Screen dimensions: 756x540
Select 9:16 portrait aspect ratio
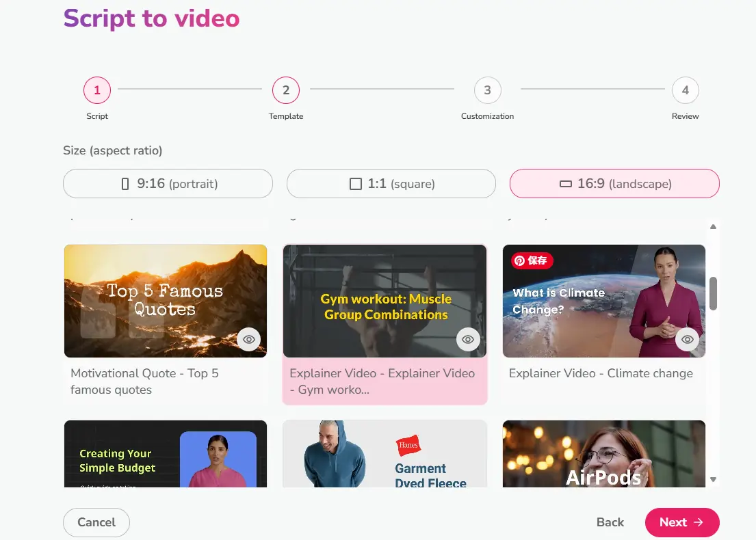(x=168, y=184)
